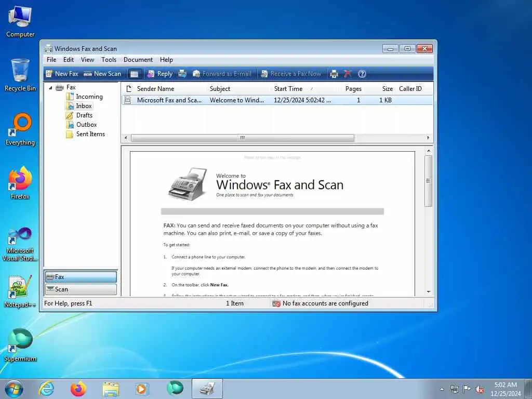This screenshot has height=399, width=532.
Task: Click the Supermium taskbar icon
Action: (175, 389)
